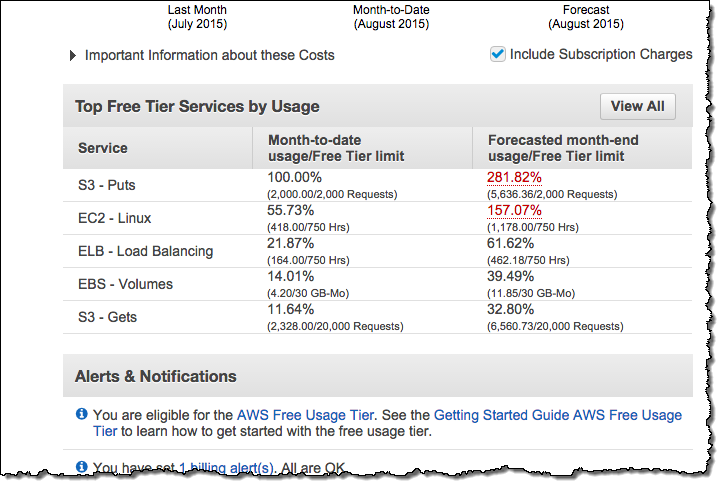
Task: Click the red 281.82% forecast value
Action: click(x=515, y=176)
